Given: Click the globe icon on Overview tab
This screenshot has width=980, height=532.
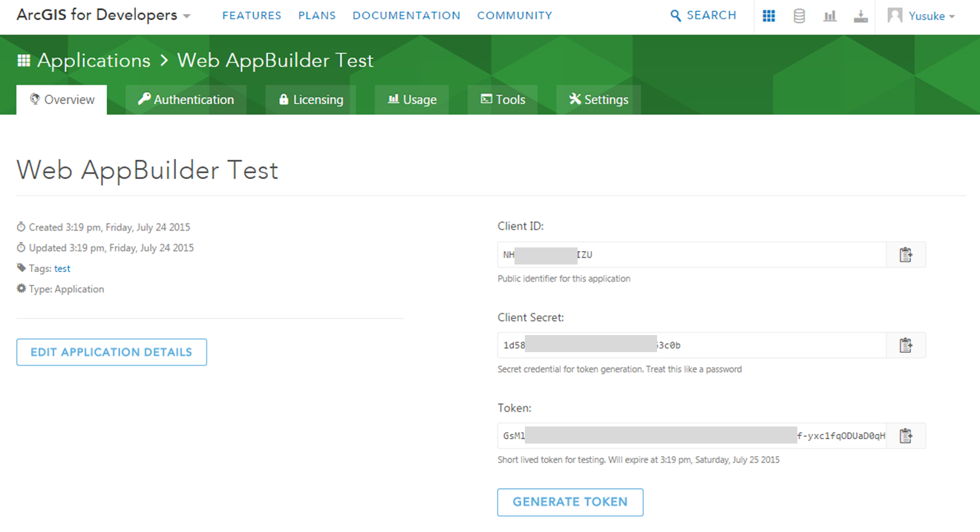Looking at the screenshot, I should (34, 99).
